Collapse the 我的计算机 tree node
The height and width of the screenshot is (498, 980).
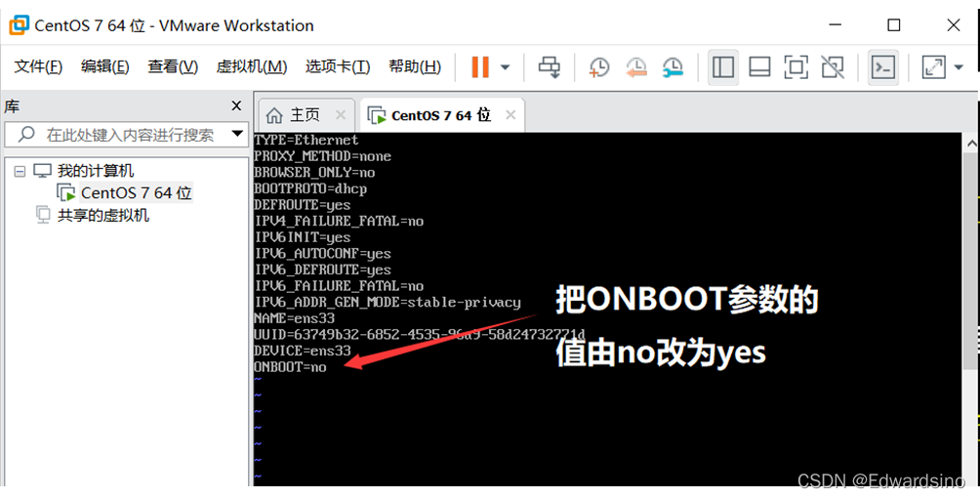pyautogui.click(x=20, y=171)
